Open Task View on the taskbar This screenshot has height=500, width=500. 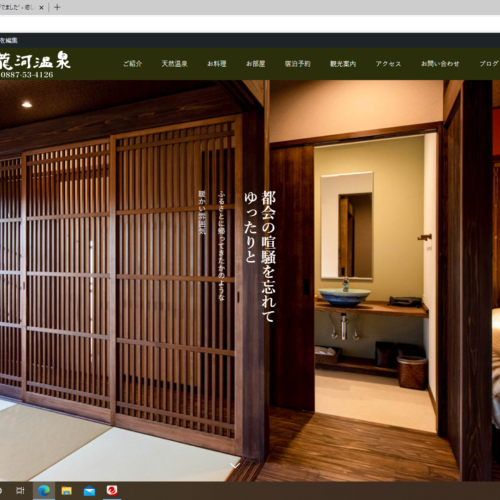pos(21,491)
